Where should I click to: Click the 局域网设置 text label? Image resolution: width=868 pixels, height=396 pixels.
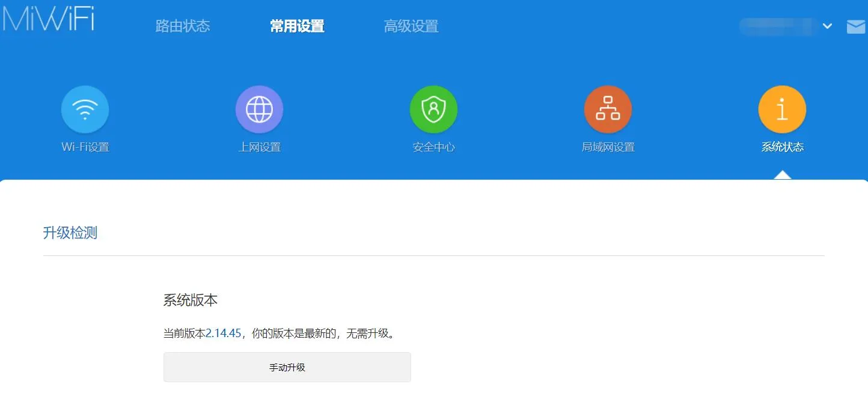(x=608, y=147)
